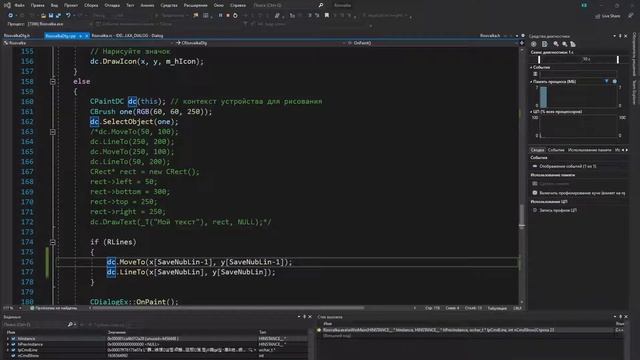
Task: Open the Проект menu
Action: (x=71, y=5)
